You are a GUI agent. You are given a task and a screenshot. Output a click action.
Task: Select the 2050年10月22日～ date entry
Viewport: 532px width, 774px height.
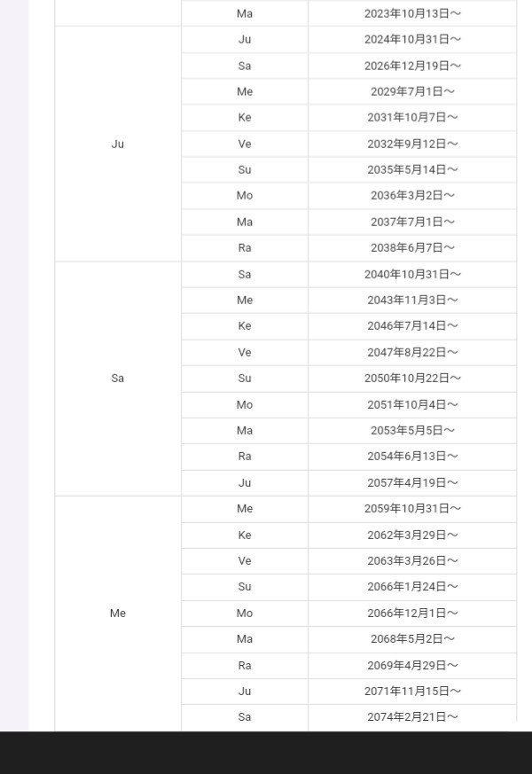coord(412,378)
